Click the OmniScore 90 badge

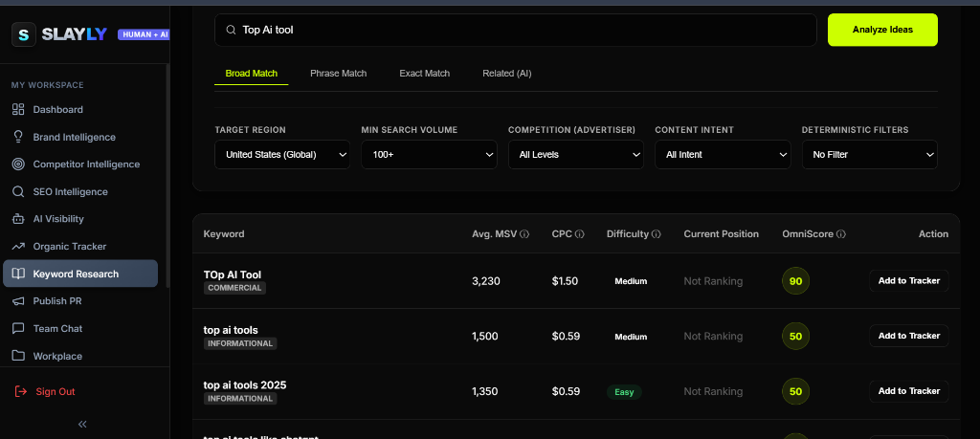point(795,281)
